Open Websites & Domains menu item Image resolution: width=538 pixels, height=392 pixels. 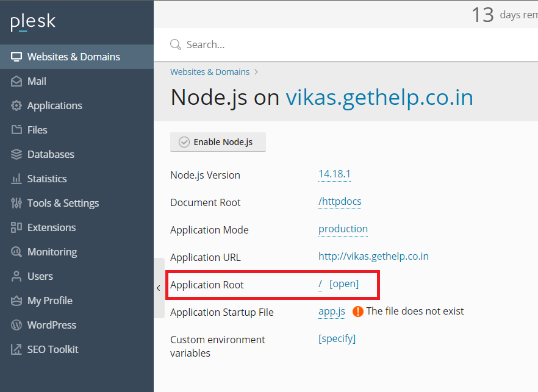point(77,57)
